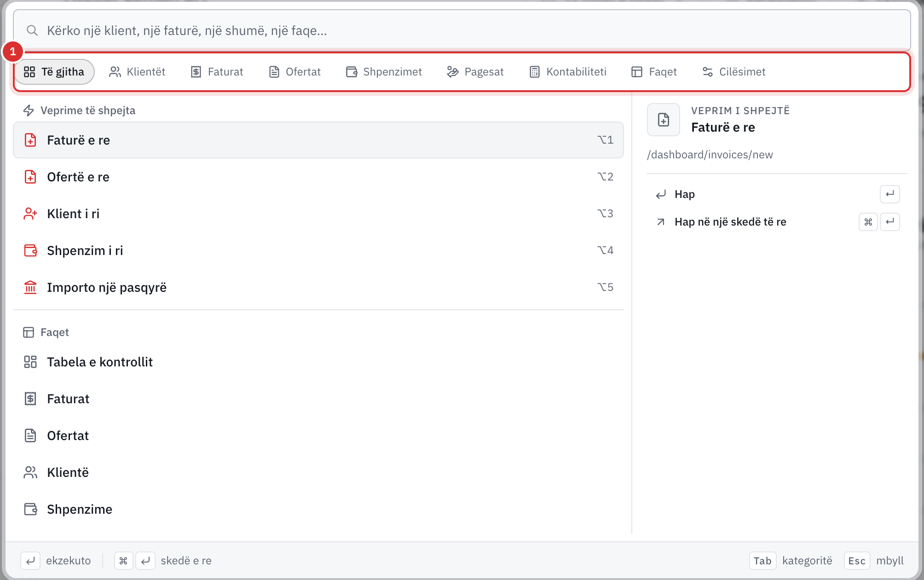Open the Faturat page entry in list
Screen dimensions: 924x580
pyautogui.click(x=318, y=399)
